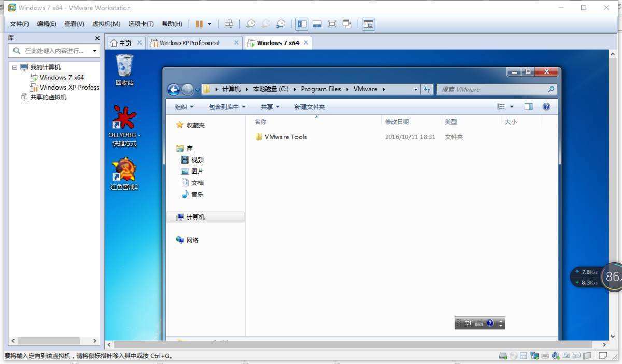The image size is (622, 364).
Task: Enter full screen mode toolbar icon
Action: [332, 24]
